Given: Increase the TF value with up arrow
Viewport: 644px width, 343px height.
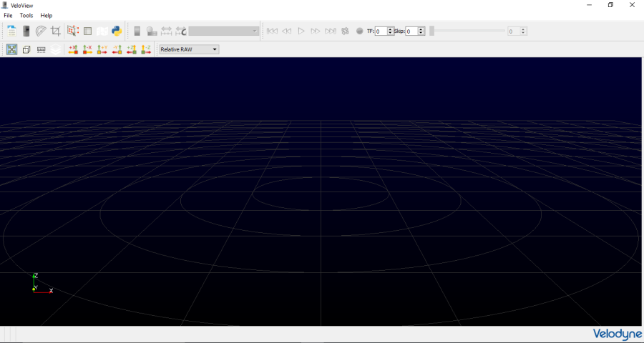Looking at the screenshot, I should pyautogui.click(x=390, y=29).
